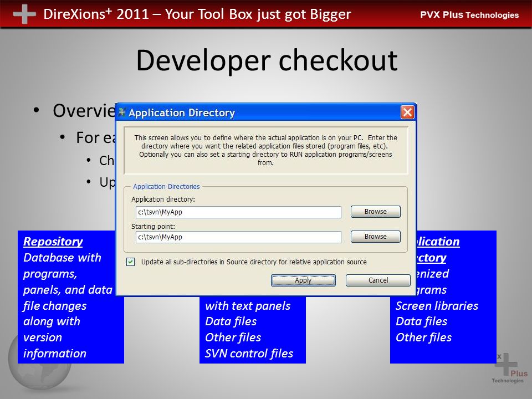Click 'panels, and data' text in Repository box
The image size is (532, 399).
[x=68, y=290]
